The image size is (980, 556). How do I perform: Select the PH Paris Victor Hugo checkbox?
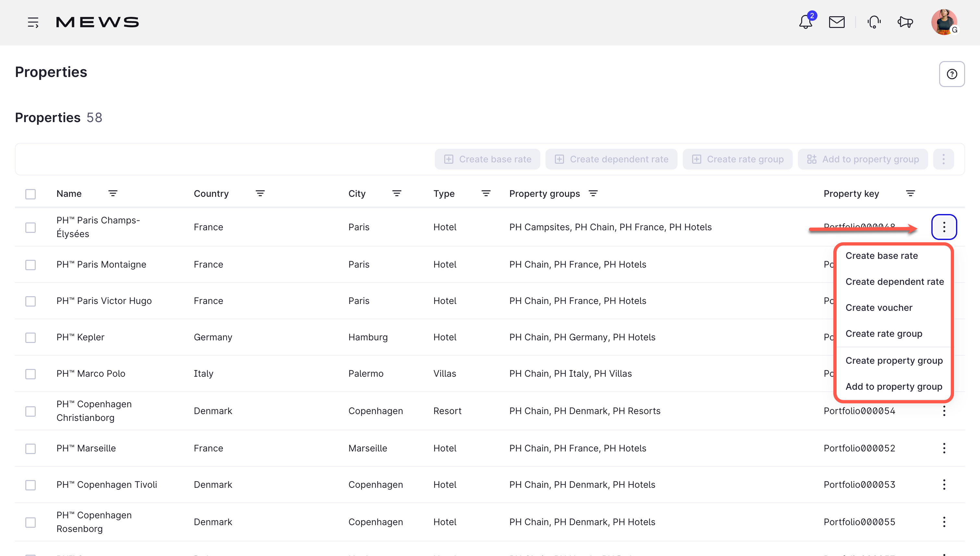coord(31,301)
